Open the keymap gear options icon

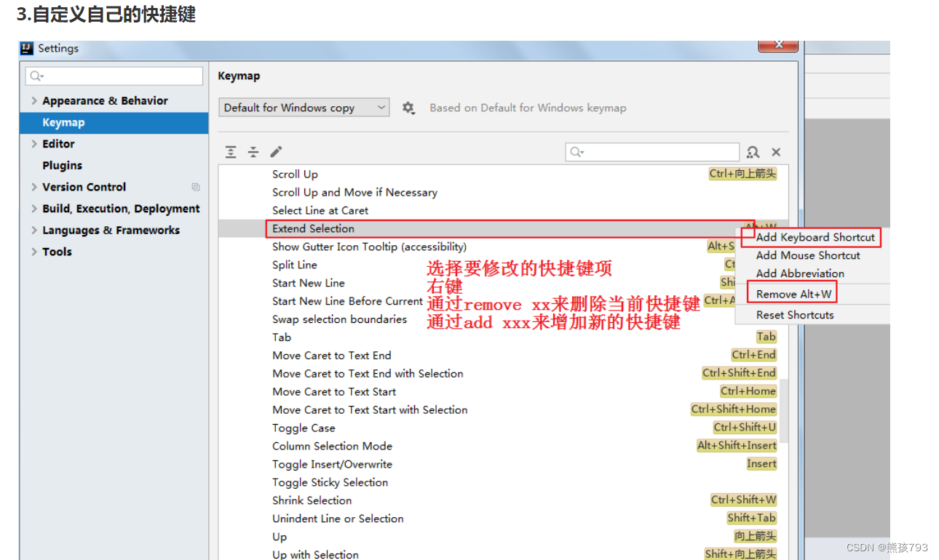coord(408,108)
